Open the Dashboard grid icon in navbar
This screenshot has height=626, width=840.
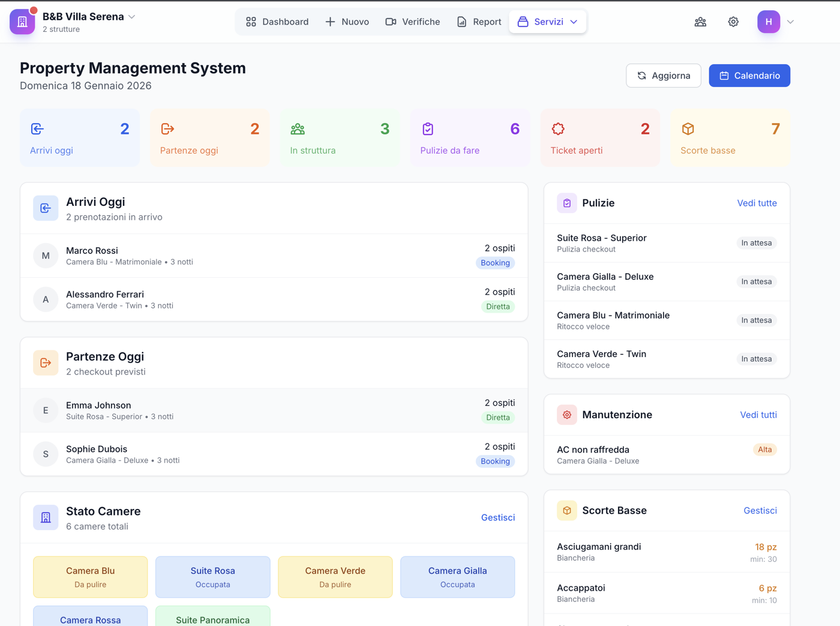coord(251,22)
